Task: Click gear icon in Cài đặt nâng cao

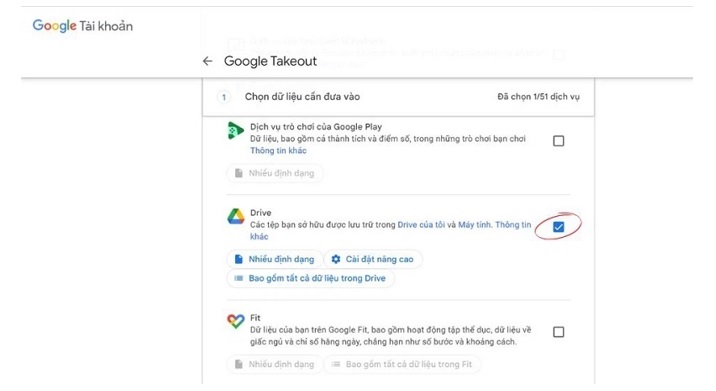Action: (x=336, y=259)
